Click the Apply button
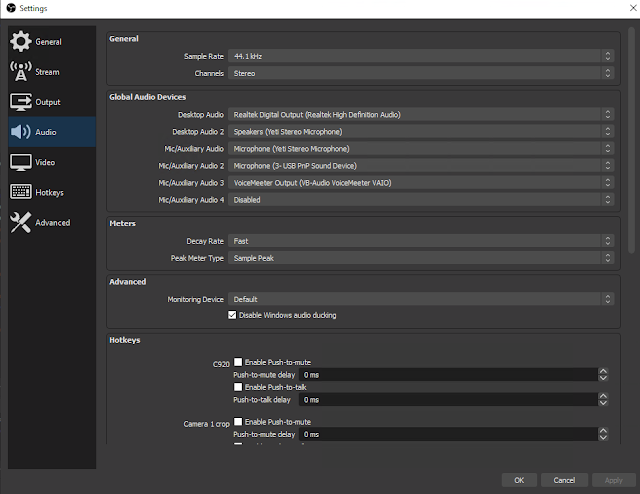640x494 pixels. point(613,480)
